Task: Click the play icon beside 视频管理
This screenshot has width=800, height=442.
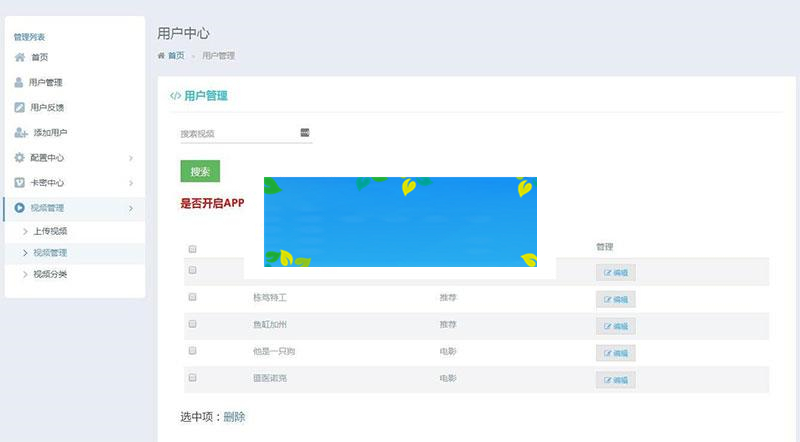Action: [x=20, y=207]
